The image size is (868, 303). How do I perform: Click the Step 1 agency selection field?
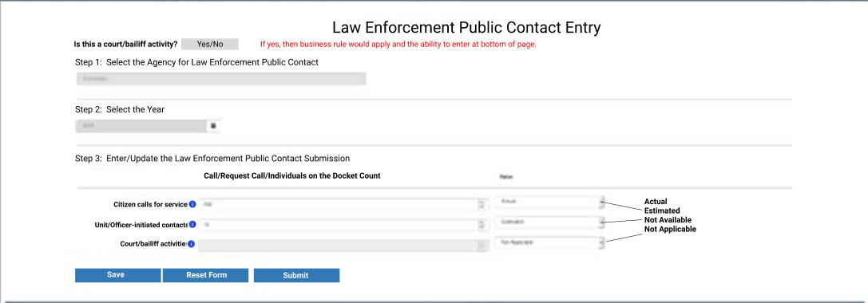(221, 79)
